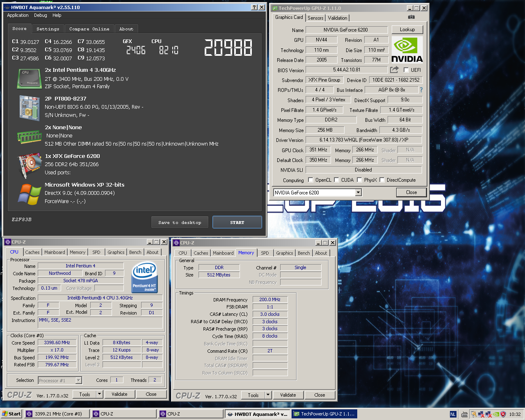This screenshot has width=525, height=420.
Task: Click the Code Name value Northwood
Action: click(60, 273)
